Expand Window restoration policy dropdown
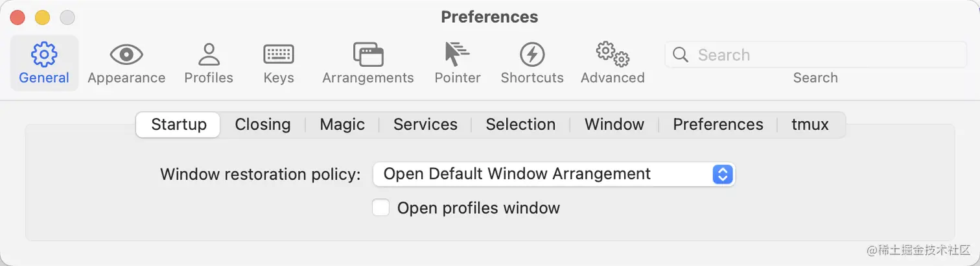This screenshot has width=980, height=266. coord(722,174)
